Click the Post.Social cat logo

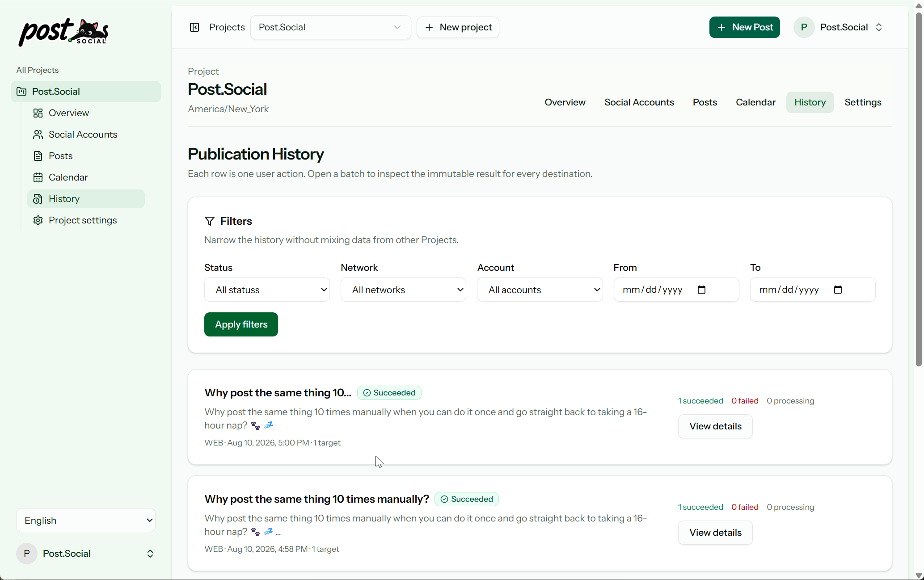(63, 32)
